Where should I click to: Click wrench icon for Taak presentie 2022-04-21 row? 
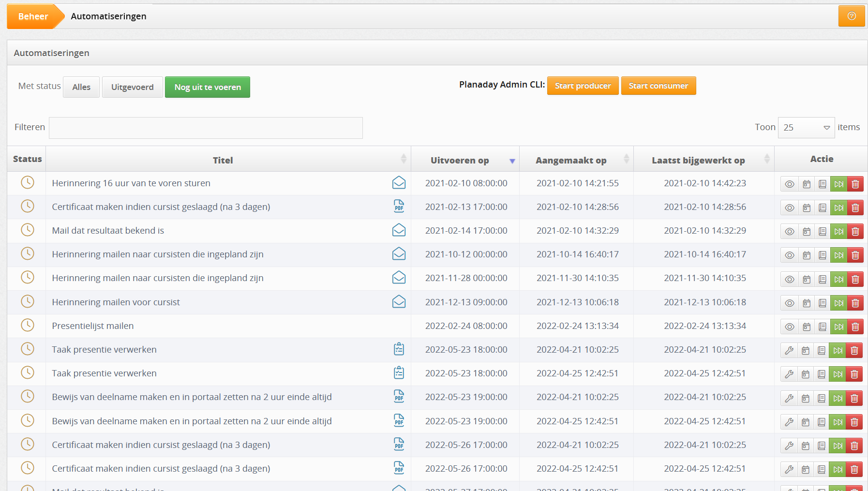789,350
